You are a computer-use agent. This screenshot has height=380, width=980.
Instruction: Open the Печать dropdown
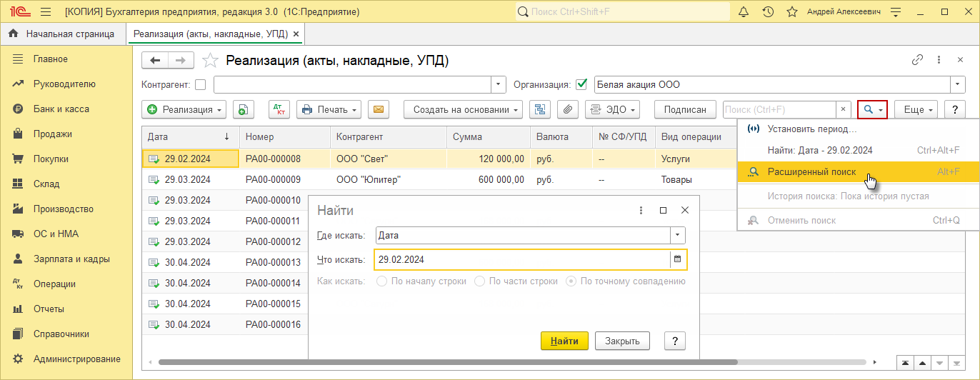point(329,109)
